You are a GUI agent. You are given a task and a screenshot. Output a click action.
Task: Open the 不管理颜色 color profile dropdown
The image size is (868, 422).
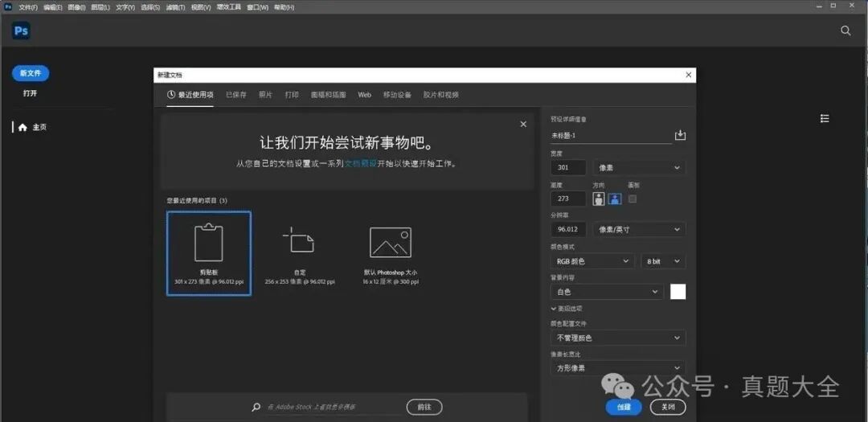click(618, 338)
